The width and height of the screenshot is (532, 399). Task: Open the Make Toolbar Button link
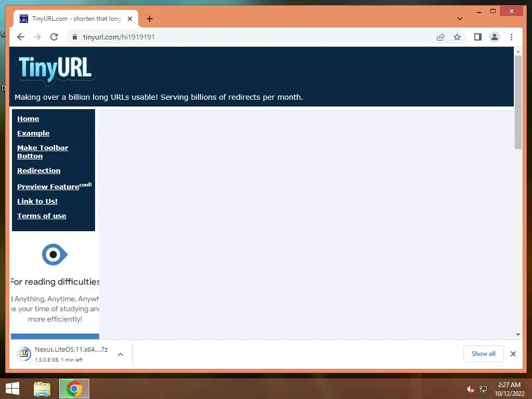[x=43, y=152]
